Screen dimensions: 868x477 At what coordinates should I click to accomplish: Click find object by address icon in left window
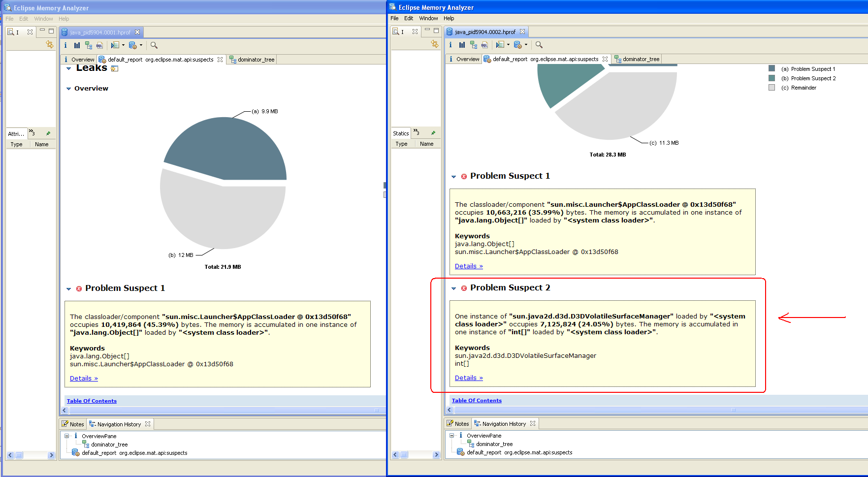[154, 45]
